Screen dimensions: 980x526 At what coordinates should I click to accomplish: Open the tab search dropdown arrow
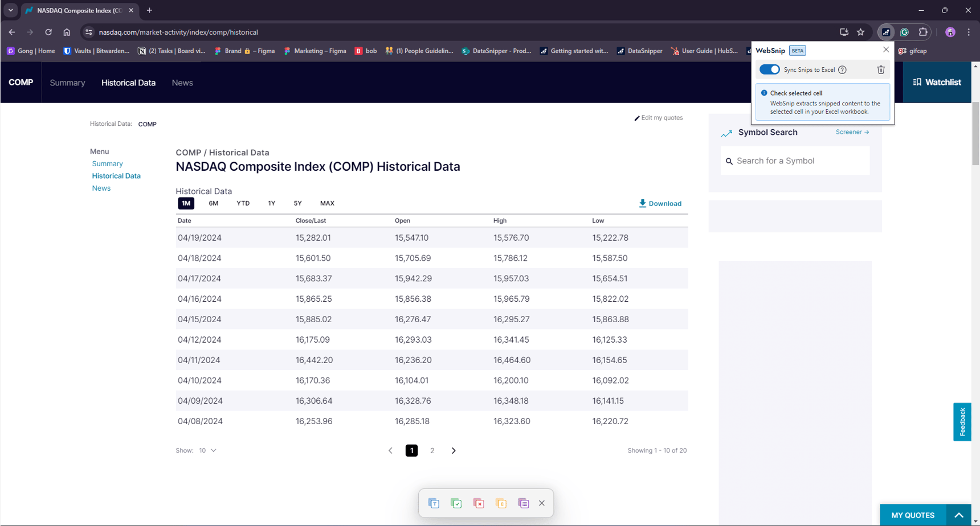[10, 10]
